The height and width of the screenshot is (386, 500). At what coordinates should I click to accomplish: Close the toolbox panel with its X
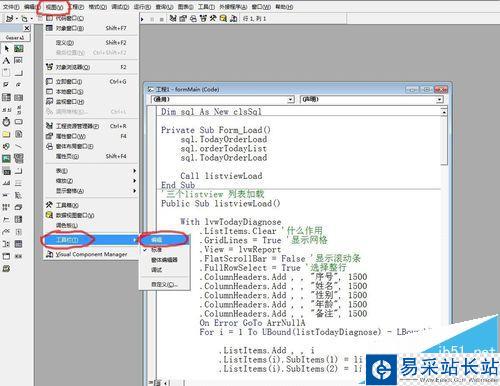27,28
